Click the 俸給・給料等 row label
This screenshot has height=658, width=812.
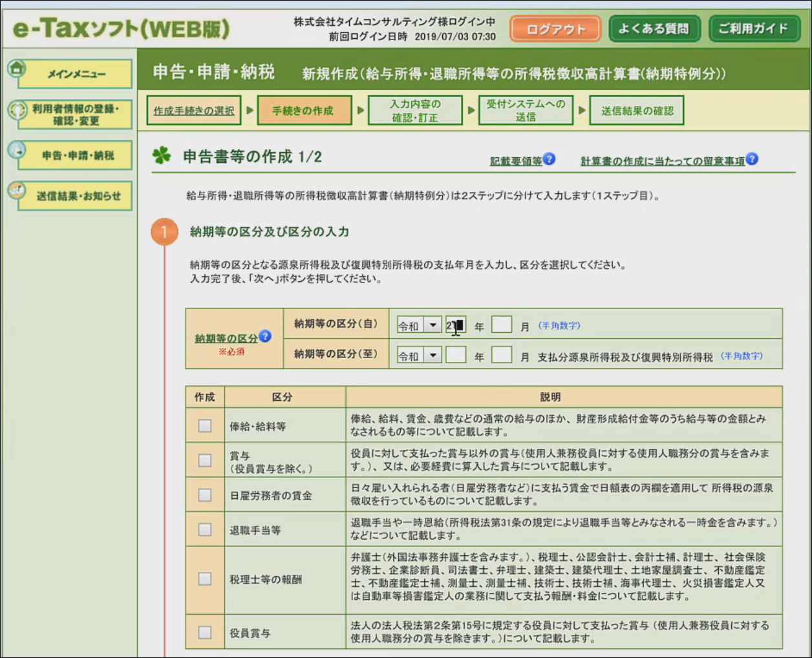[258, 427]
